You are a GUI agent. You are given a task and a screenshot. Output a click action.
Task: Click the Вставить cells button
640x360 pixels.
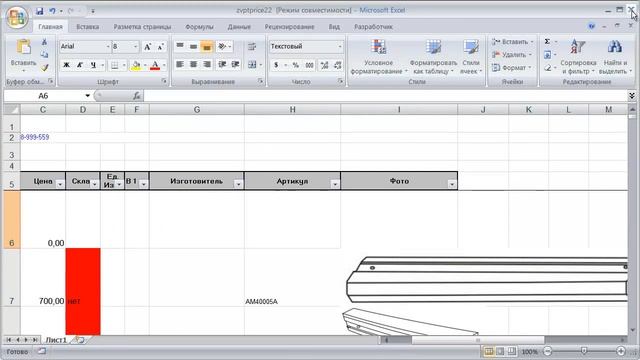513,42
